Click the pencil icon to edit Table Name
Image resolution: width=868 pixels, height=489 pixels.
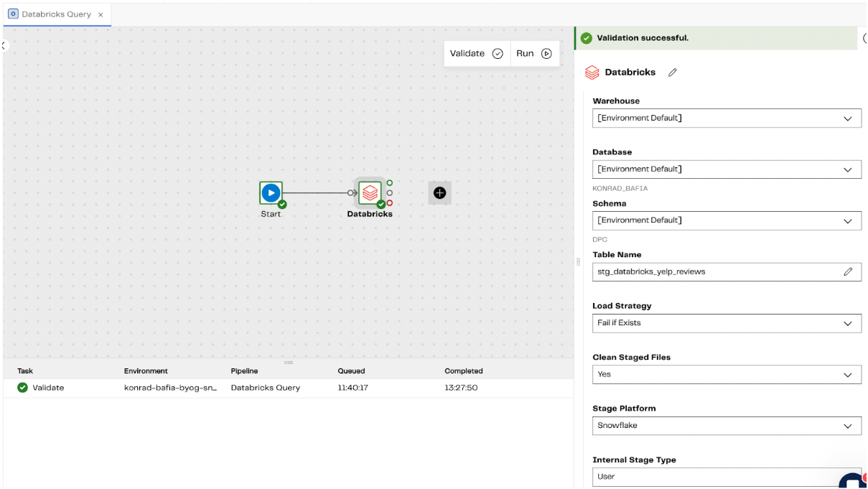pyautogui.click(x=847, y=271)
